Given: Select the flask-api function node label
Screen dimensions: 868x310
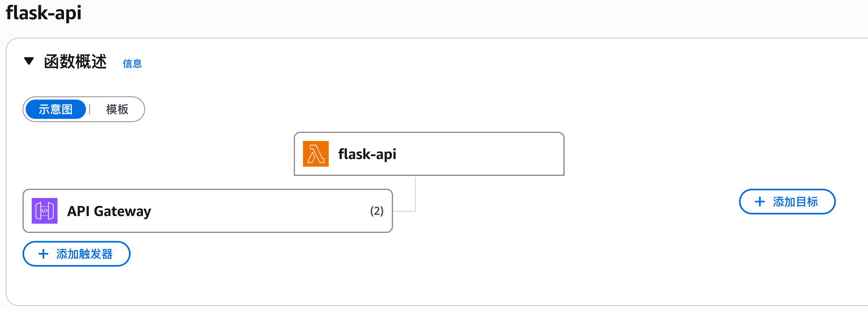Looking at the screenshot, I should 367,154.
